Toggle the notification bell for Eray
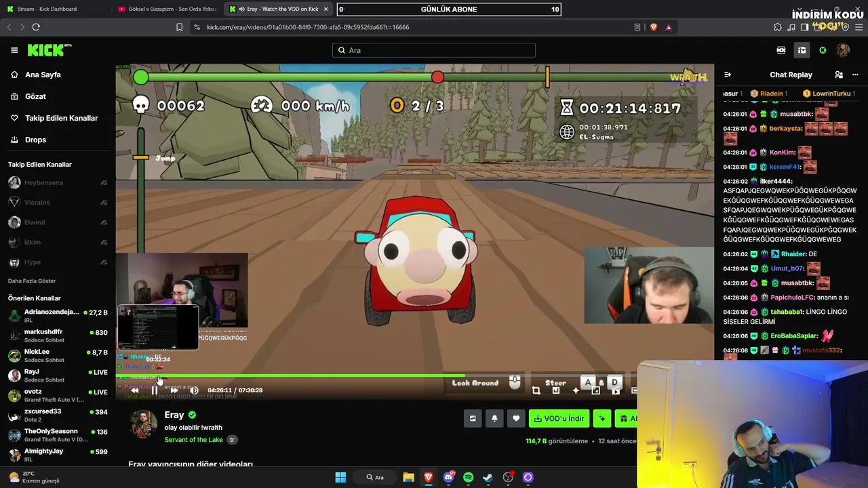 point(494,418)
